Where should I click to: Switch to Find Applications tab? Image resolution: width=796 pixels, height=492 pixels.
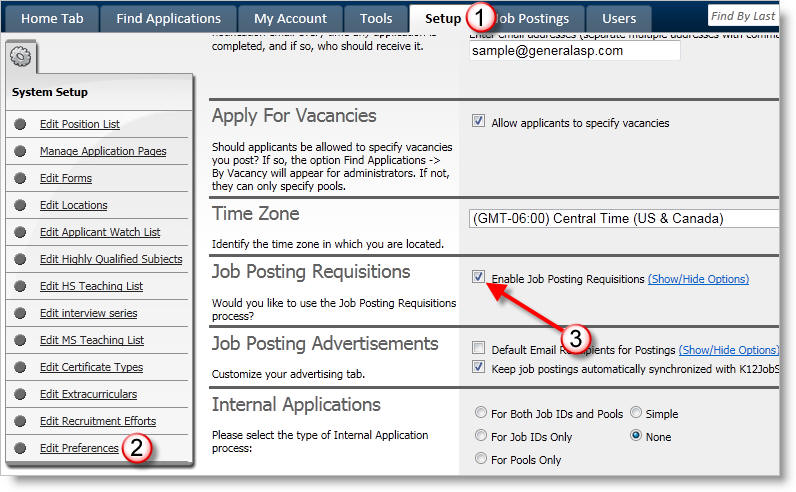(x=169, y=19)
